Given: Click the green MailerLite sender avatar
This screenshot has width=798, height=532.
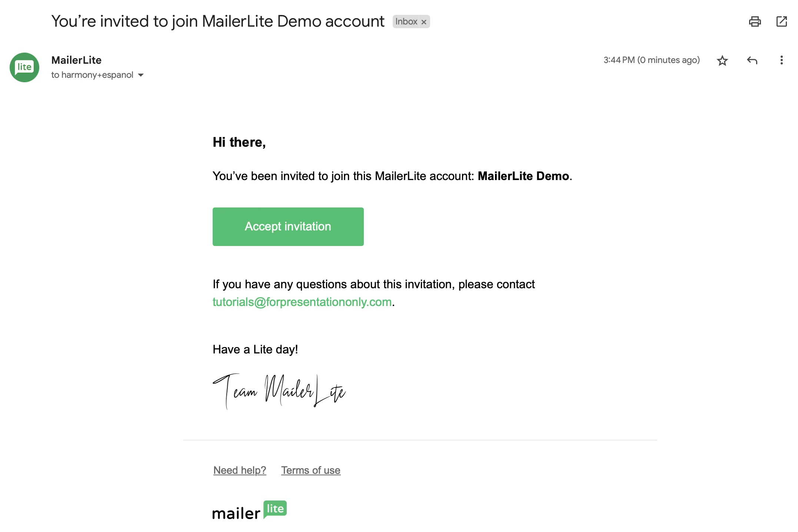Looking at the screenshot, I should (x=24, y=67).
